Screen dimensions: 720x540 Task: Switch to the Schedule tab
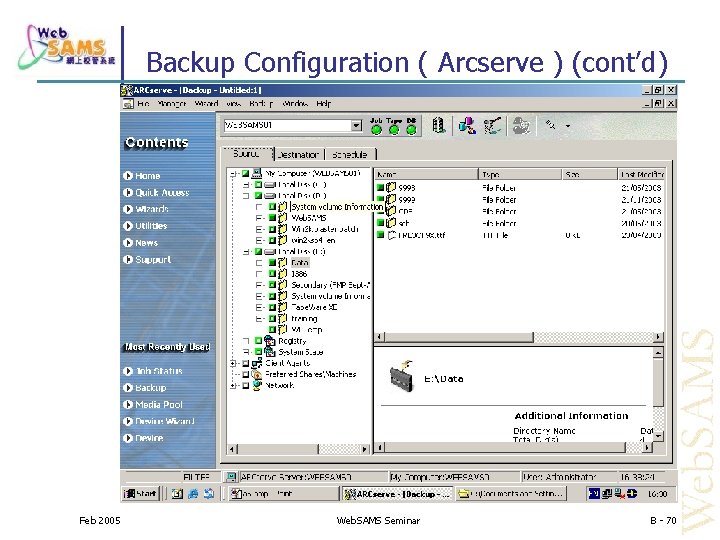pyautogui.click(x=350, y=154)
